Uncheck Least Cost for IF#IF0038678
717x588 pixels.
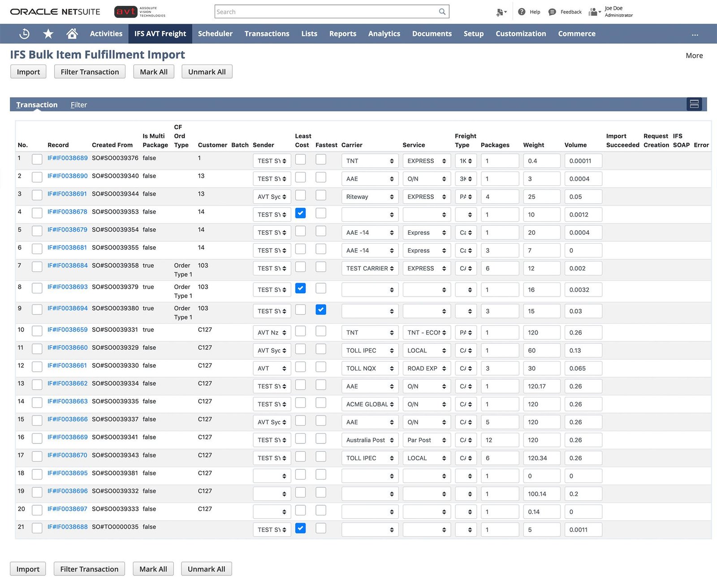(301, 213)
